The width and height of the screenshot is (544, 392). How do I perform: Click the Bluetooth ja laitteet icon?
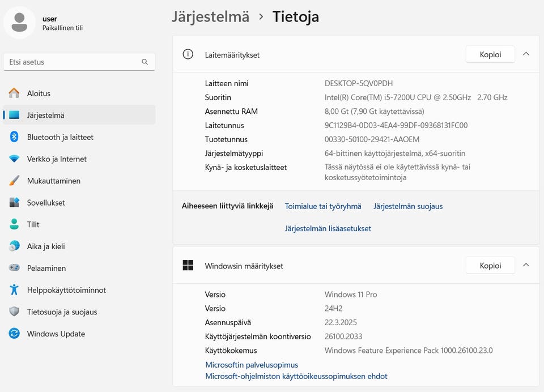pyautogui.click(x=14, y=137)
